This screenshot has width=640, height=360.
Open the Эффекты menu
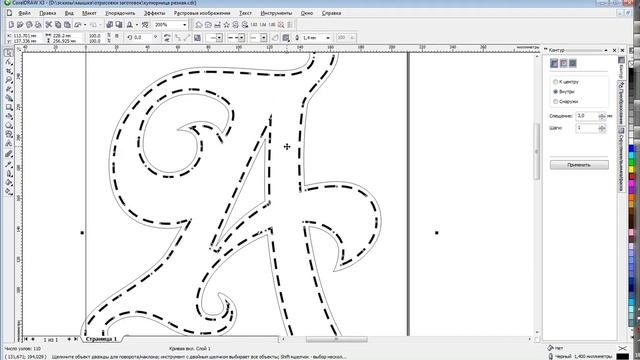coord(155,13)
